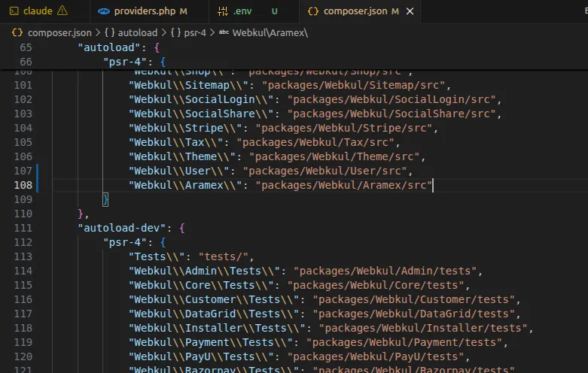The width and height of the screenshot is (588, 373).
Task: Click the settings sliders icon on .env tab
Action: [x=223, y=11]
